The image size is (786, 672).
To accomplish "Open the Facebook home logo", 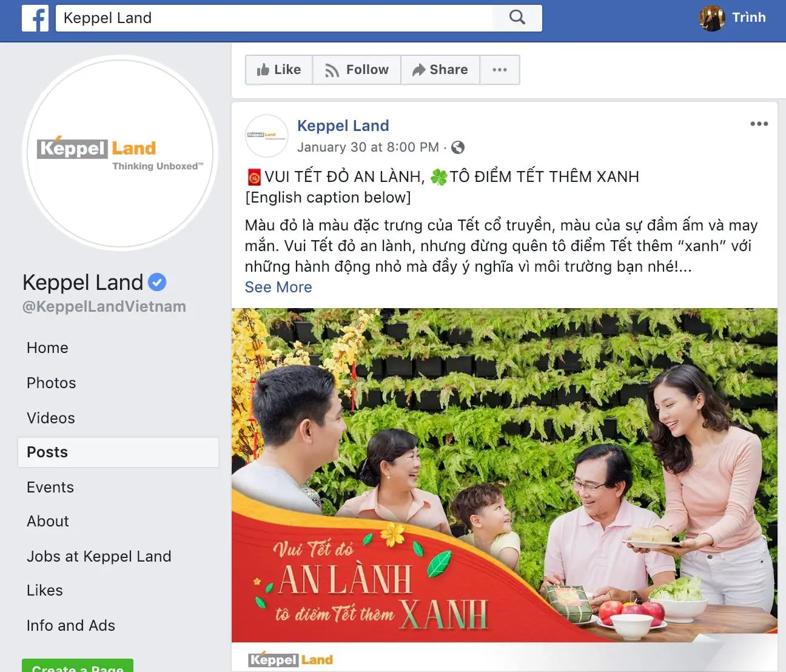I will (35, 18).
